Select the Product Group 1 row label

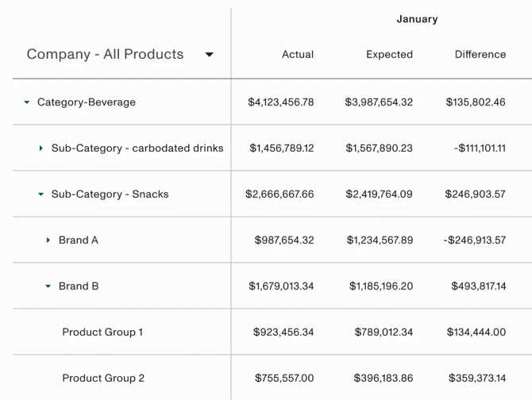(x=102, y=333)
